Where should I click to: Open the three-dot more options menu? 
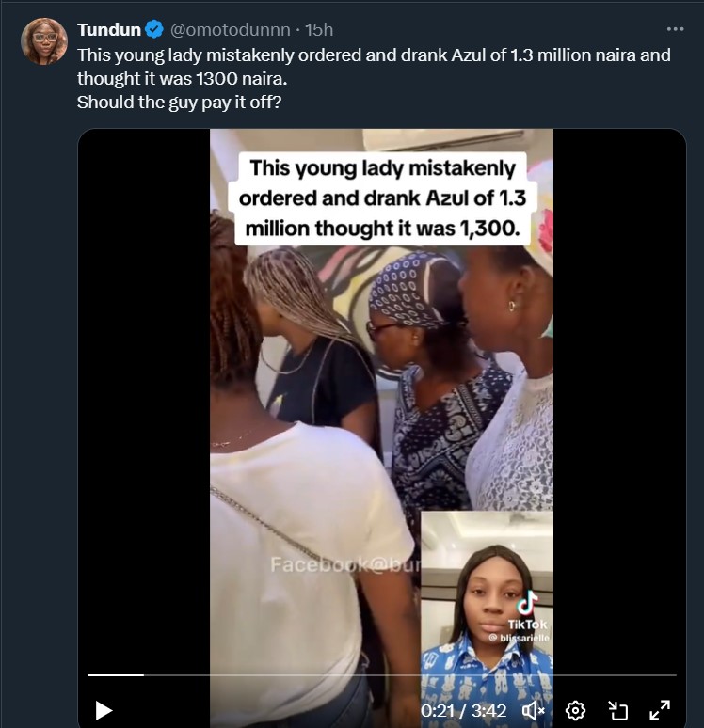[675, 29]
